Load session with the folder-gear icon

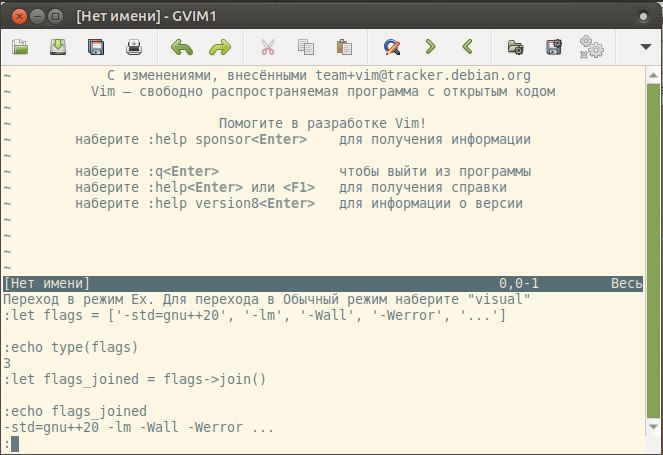515,47
